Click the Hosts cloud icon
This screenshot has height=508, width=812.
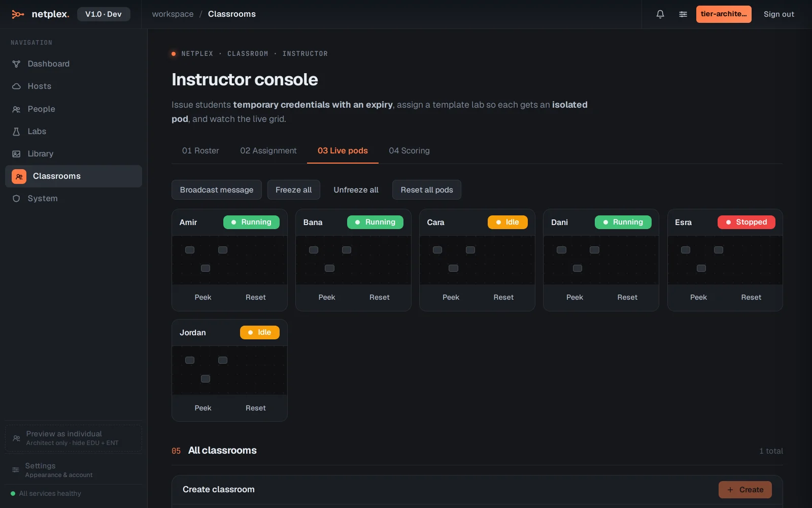click(16, 86)
